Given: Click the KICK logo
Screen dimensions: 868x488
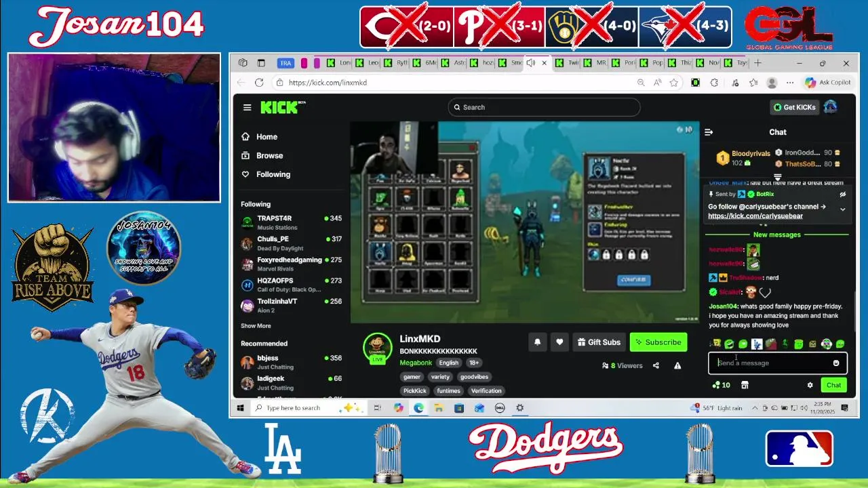Looking at the screenshot, I should coord(283,107).
